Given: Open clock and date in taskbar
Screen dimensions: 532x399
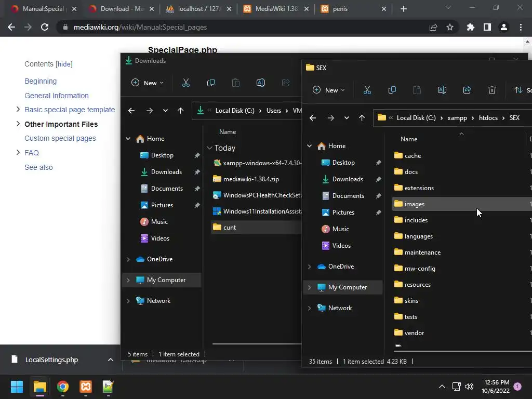Looking at the screenshot, I should (495, 387).
